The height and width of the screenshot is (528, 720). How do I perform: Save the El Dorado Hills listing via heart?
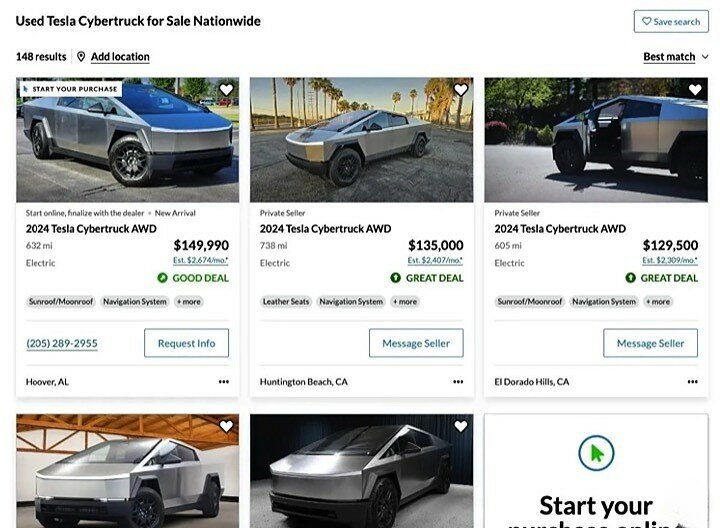[x=695, y=90]
